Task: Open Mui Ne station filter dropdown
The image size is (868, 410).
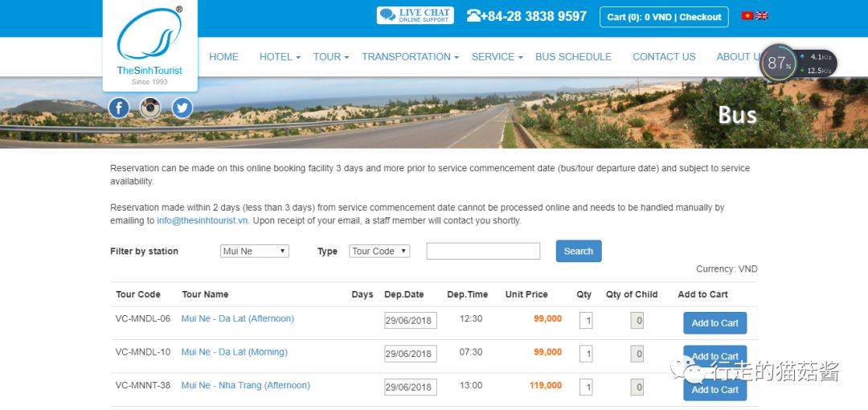Action: tap(255, 251)
